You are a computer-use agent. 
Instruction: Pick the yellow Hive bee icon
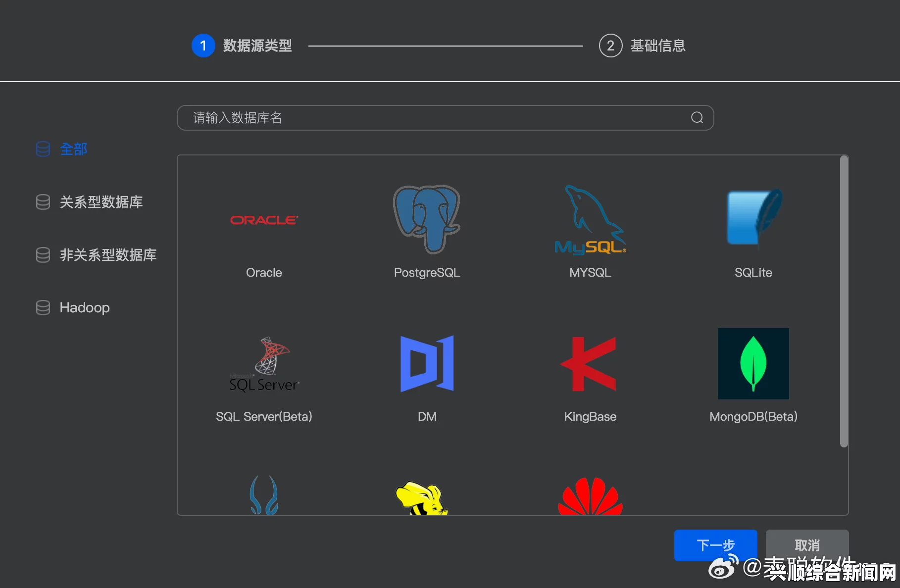422,498
